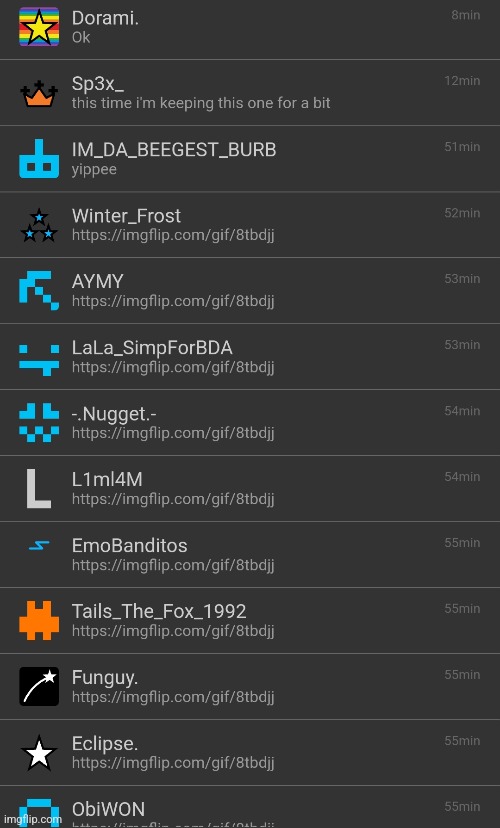Tap Sp3x_'s orange crown icon
Screen dimensions: 500x828
point(39,93)
